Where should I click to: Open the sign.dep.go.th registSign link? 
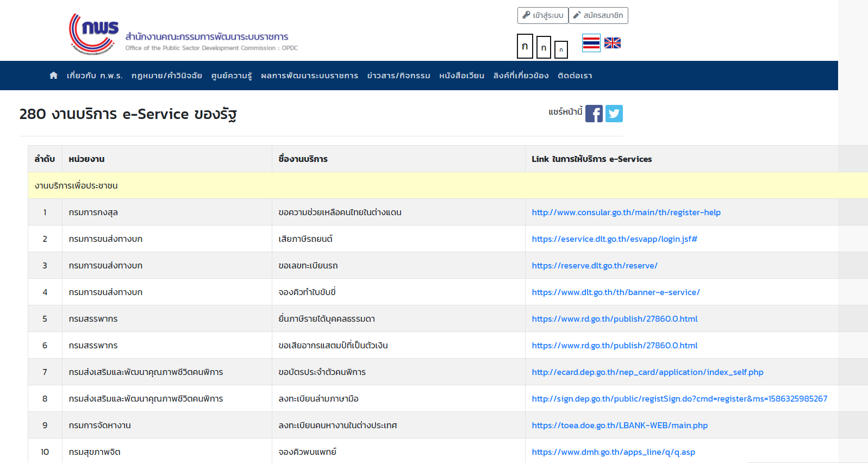tap(679, 399)
